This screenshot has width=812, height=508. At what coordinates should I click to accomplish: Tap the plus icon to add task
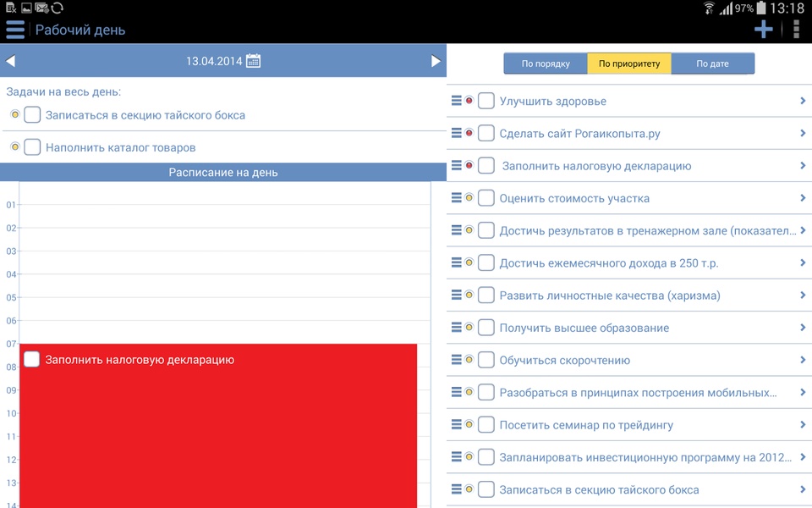763,30
